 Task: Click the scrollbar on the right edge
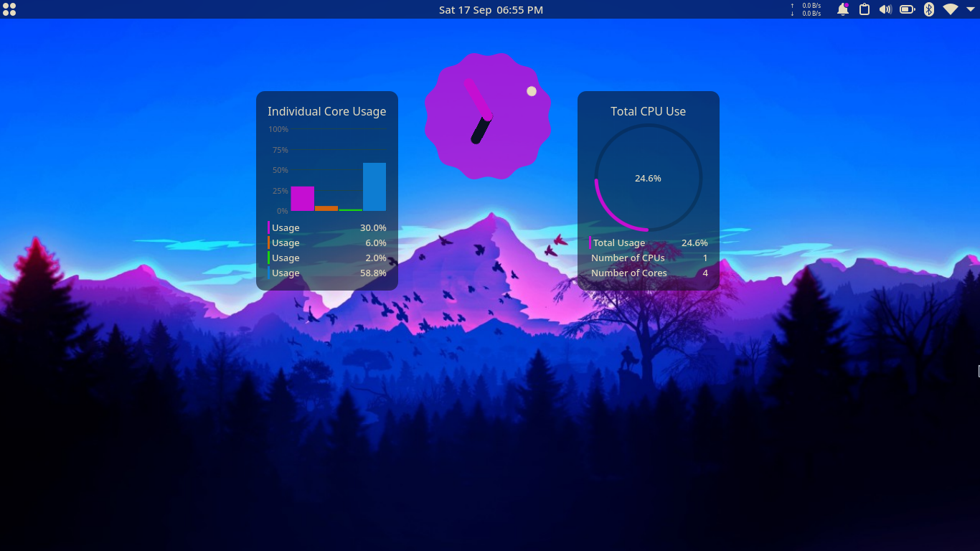pyautogui.click(x=978, y=370)
